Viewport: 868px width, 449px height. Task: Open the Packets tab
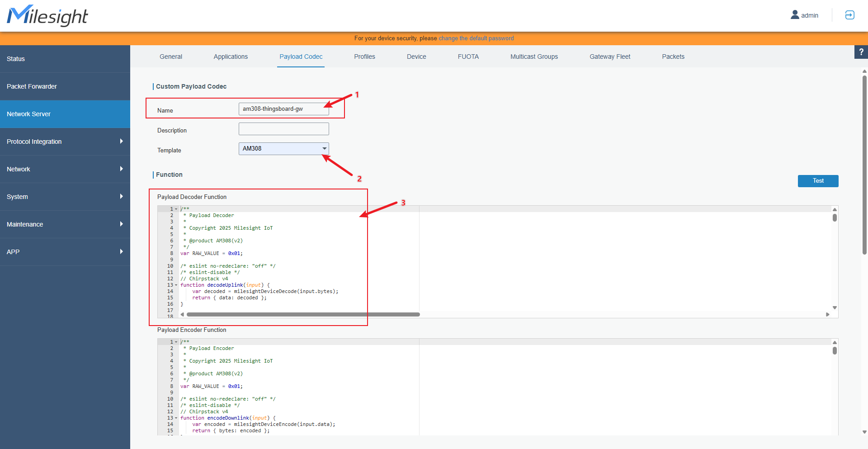(673, 57)
